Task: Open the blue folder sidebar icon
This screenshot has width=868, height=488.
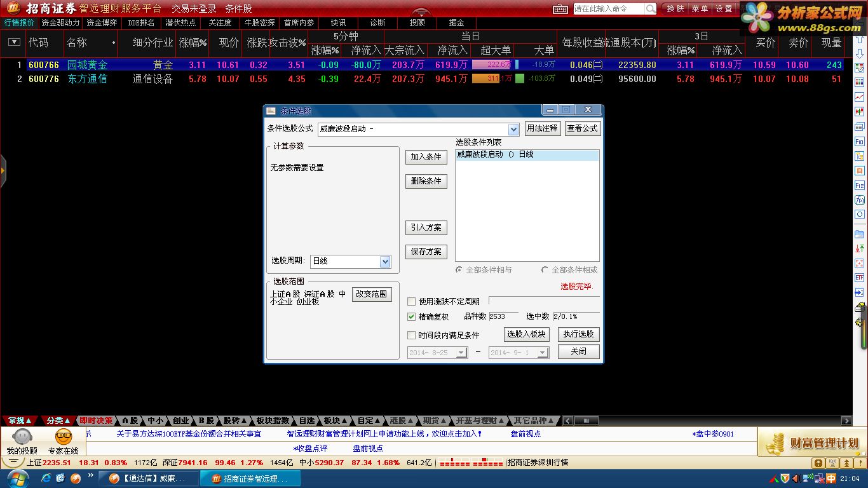Action: [x=860, y=234]
